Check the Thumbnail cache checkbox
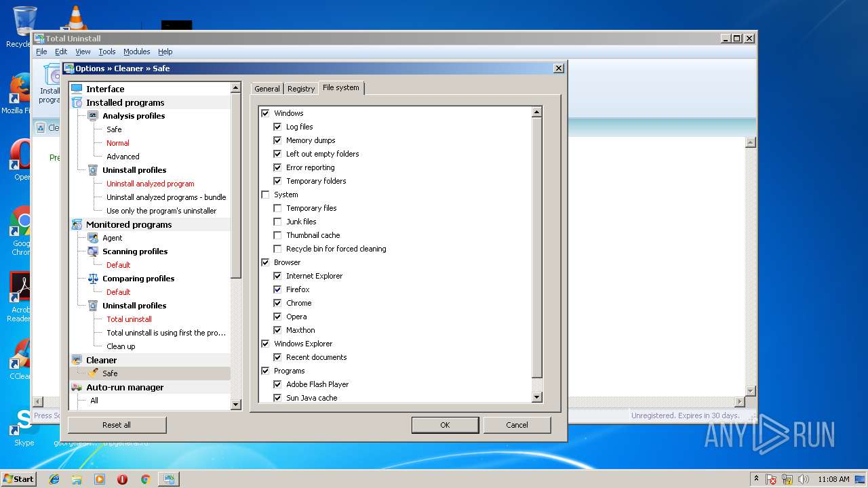Screen dimensions: 868x488 277,235
